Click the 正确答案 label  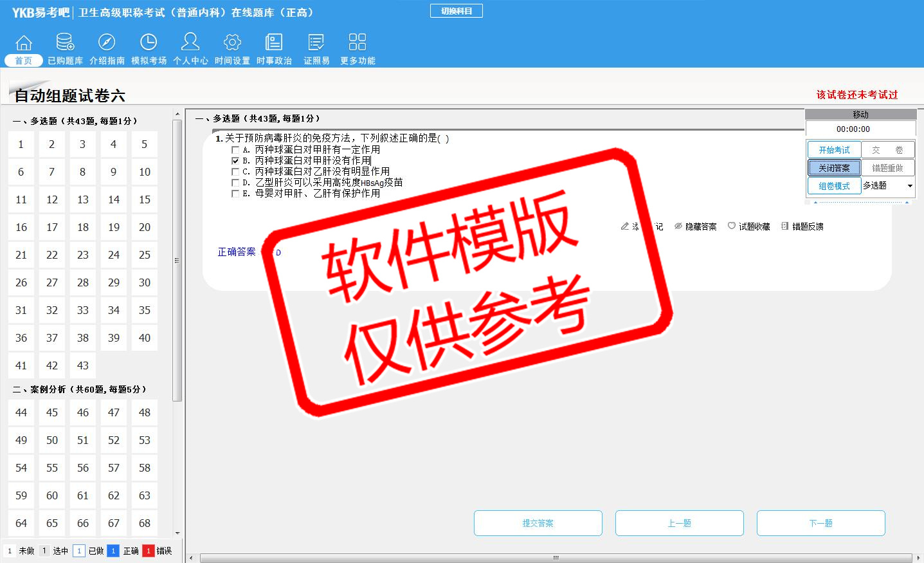pyautogui.click(x=237, y=252)
